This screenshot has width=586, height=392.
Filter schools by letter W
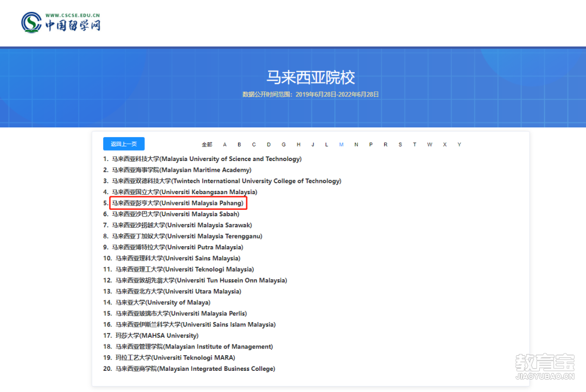click(x=429, y=144)
